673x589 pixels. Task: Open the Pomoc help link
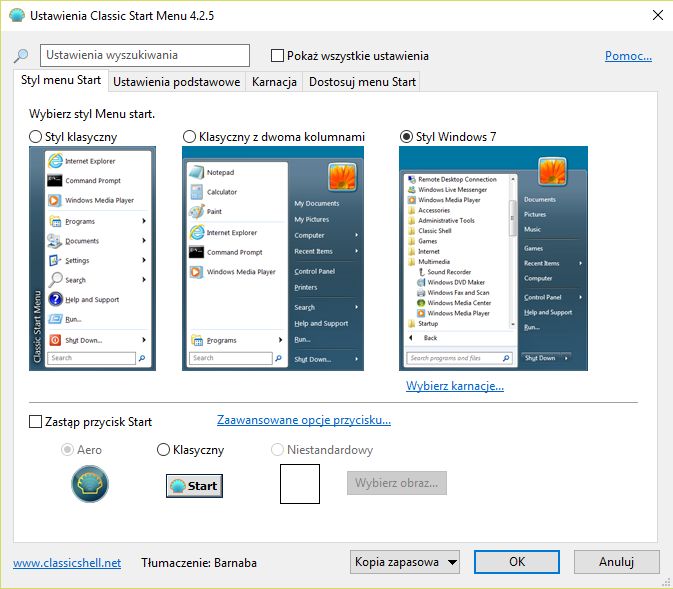[628, 56]
